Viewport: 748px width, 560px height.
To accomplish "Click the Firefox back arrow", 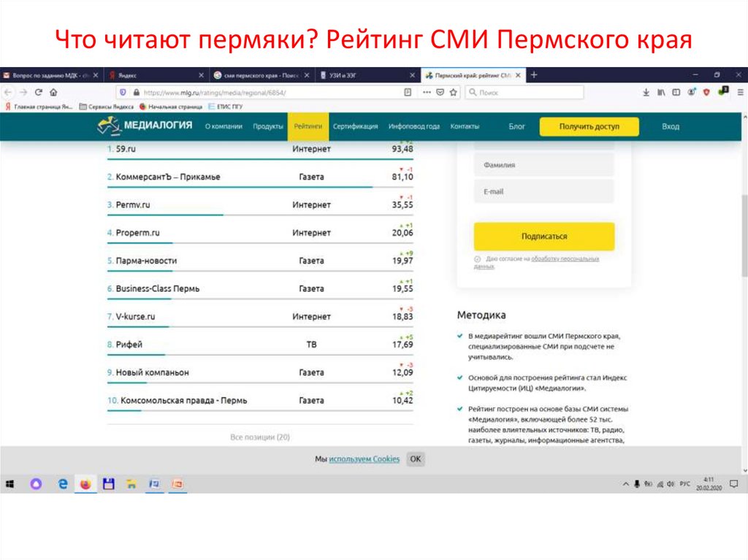I will (x=8, y=93).
